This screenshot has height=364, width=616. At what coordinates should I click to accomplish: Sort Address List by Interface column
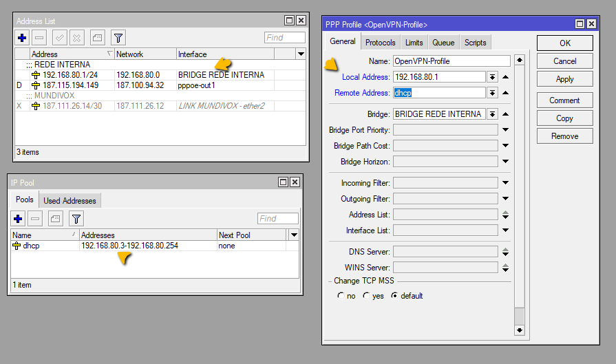click(x=225, y=54)
